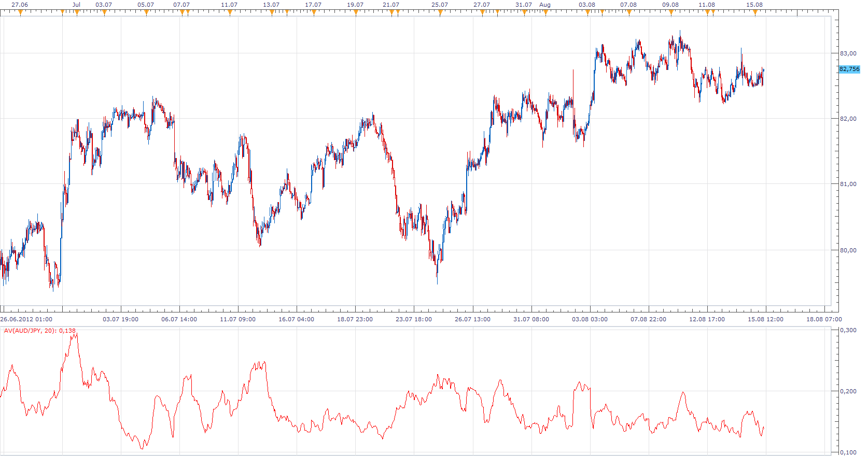Click the 26.06.2012 01:00 time axis label

click(26, 319)
